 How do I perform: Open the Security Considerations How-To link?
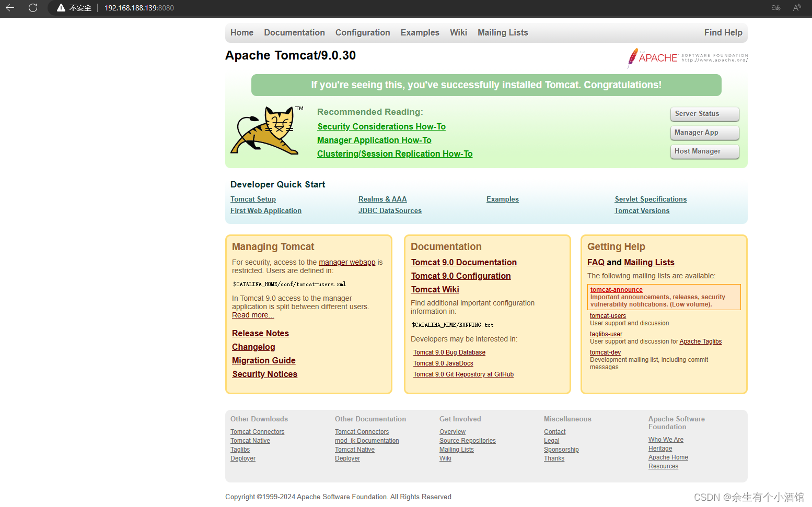click(381, 126)
